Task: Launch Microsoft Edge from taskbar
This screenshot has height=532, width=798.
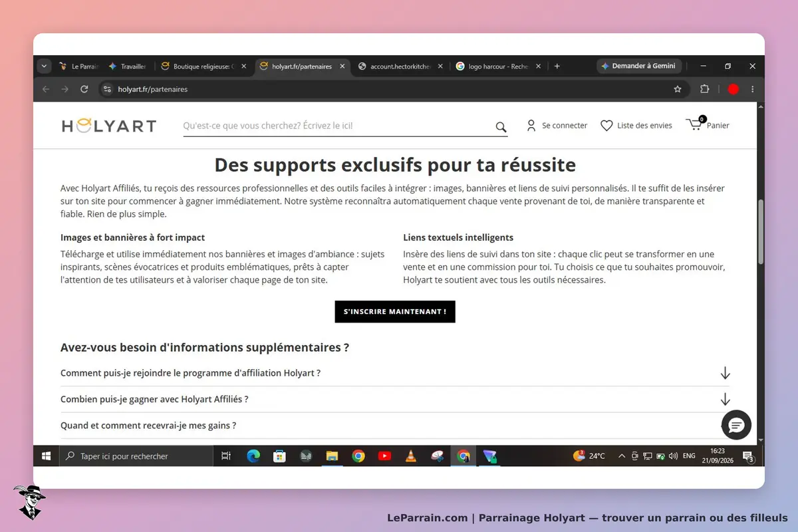Action: coord(253,456)
